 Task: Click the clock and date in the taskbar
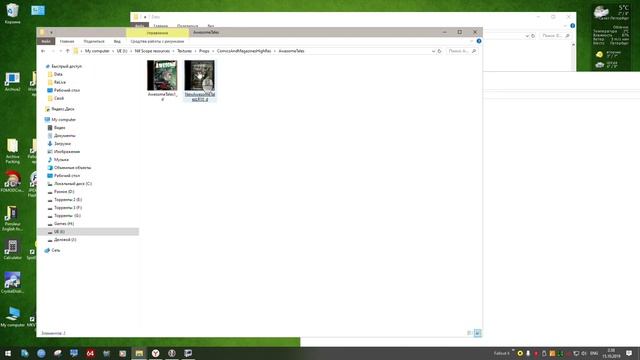[x=611, y=353]
